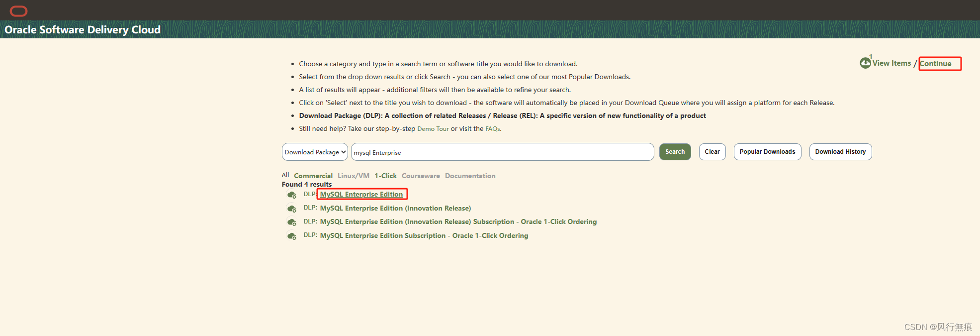The image size is (980, 336).
Task: Select the Commercial filter tab
Action: click(x=313, y=176)
